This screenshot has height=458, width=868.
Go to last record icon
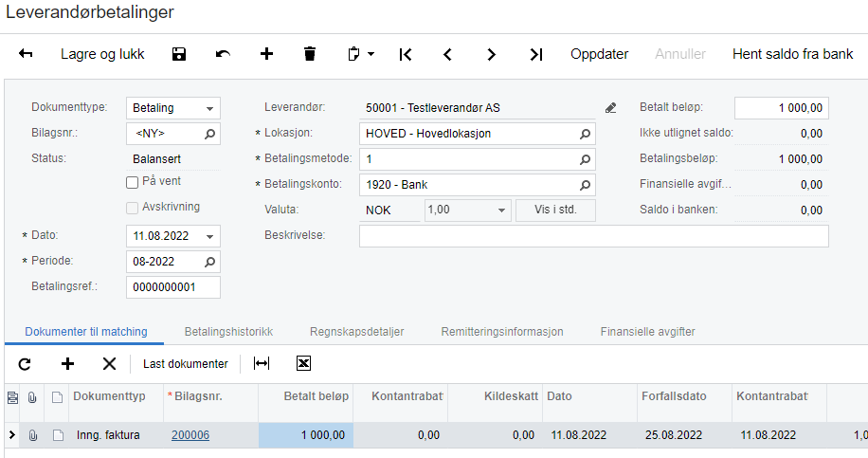pyautogui.click(x=535, y=54)
